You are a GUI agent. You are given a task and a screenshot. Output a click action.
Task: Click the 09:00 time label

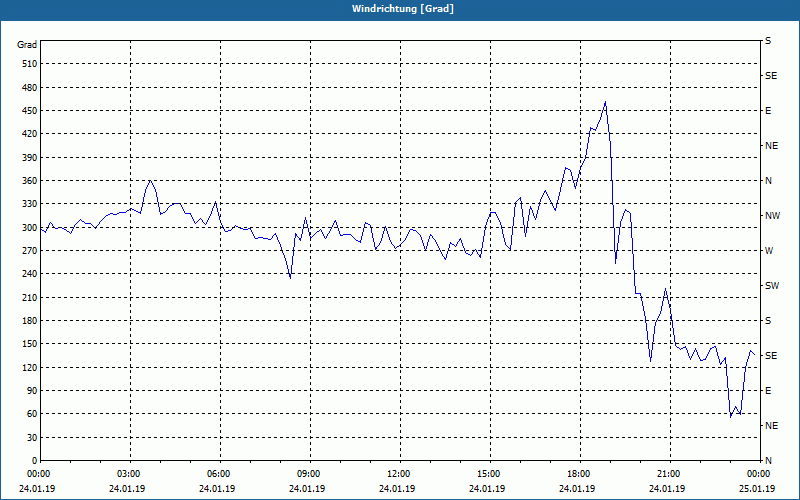click(x=310, y=474)
